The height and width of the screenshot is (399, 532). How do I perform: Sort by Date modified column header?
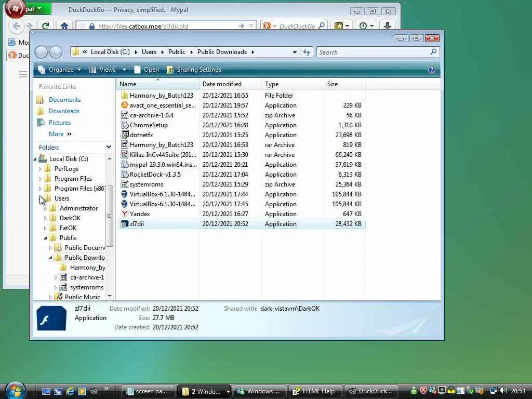tap(230, 84)
